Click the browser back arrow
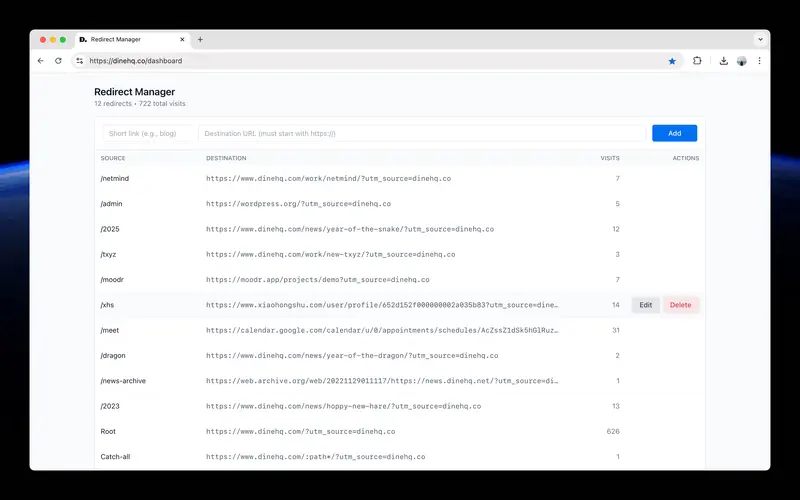The image size is (800, 500). coord(41,61)
